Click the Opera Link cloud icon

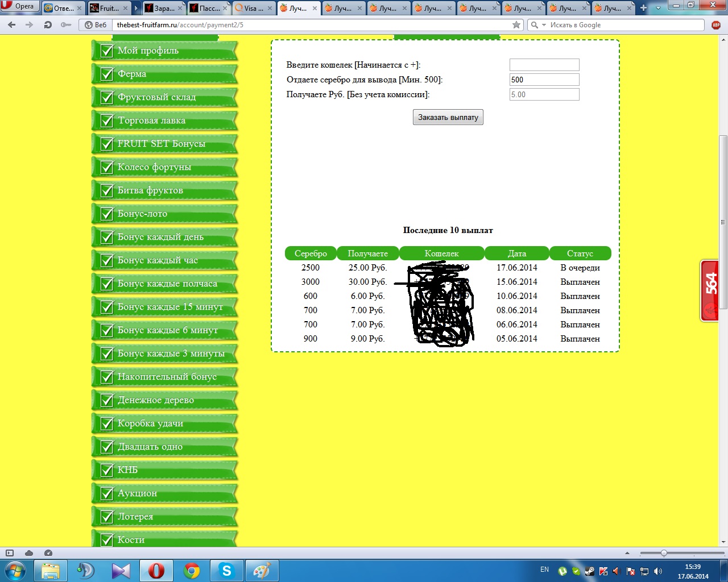(x=29, y=553)
